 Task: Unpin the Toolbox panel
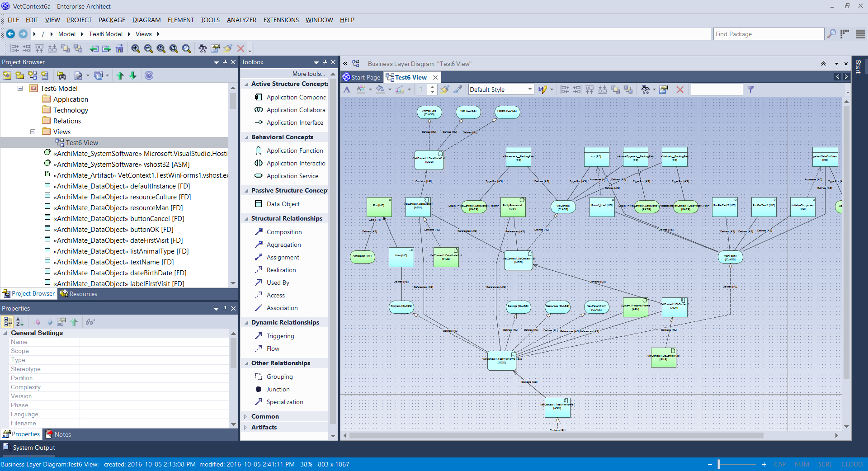pos(324,62)
